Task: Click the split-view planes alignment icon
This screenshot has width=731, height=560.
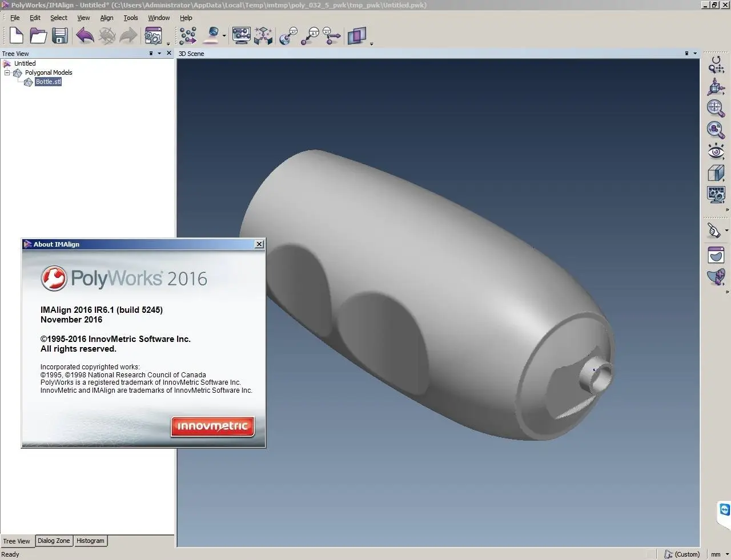Action: (x=263, y=36)
